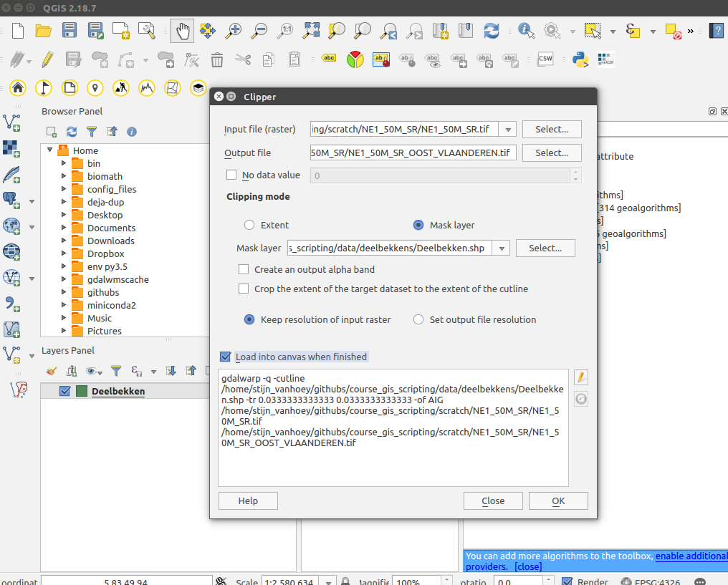The image size is (728, 585).
Task: Open the CSW MetaSearch icon
Action: pyautogui.click(x=545, y=59)
